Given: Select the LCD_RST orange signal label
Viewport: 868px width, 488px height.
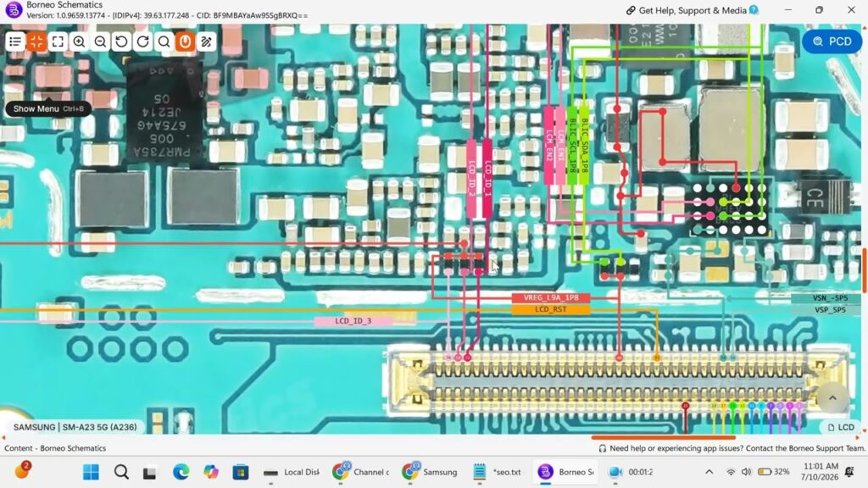Looking at the screenshot, I should pyautogui.click(x=551, y=309).
